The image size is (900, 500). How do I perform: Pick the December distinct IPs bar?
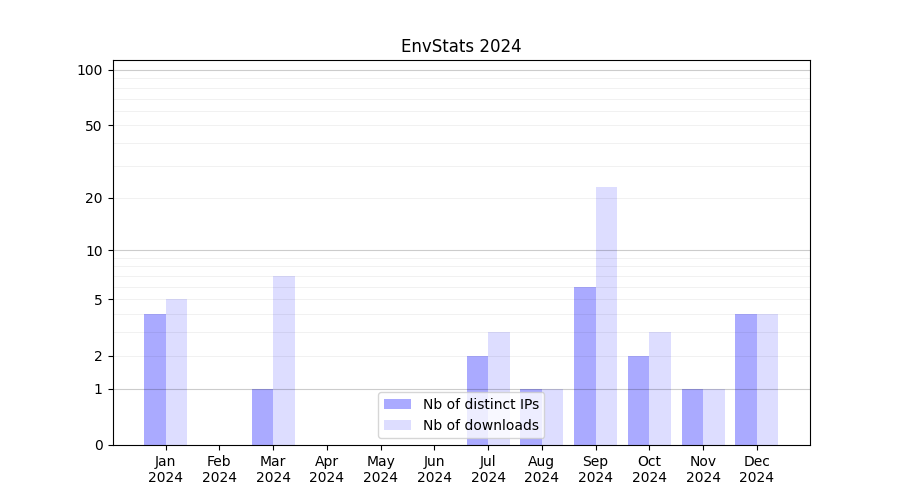(746, 379)
